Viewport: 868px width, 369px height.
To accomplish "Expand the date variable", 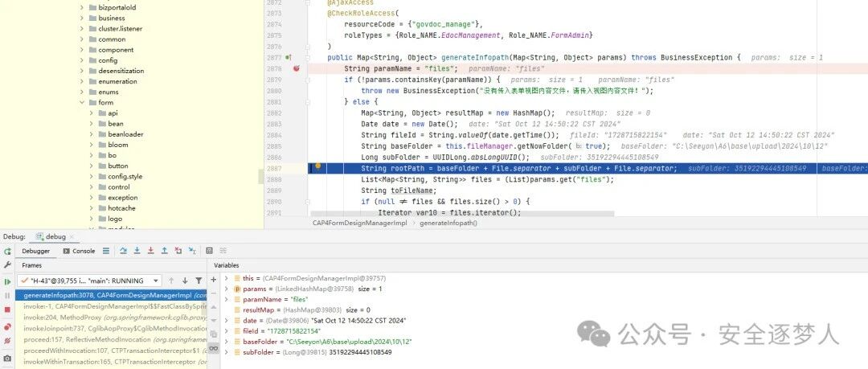I will (227, 320).
